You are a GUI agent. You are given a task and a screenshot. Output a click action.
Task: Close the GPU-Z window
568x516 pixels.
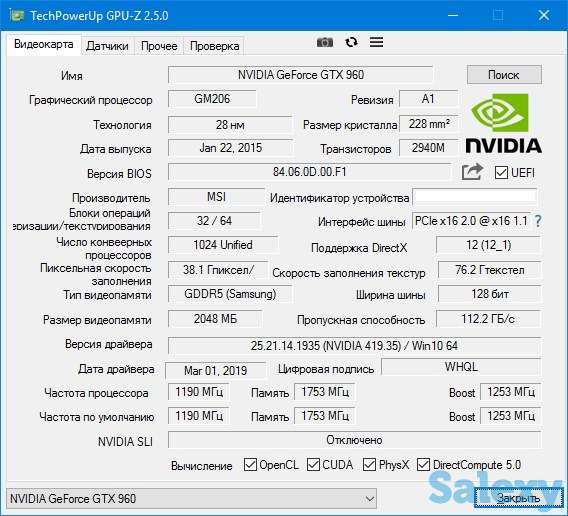pos(544,16)
